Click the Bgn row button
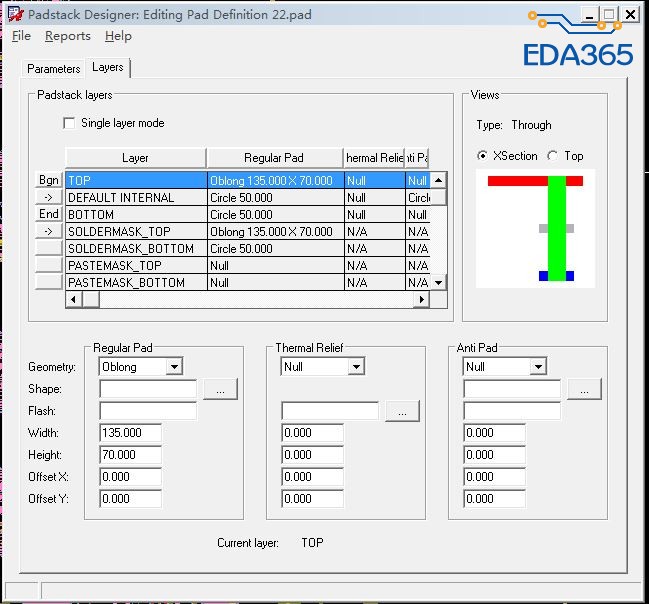 point(49,180)
